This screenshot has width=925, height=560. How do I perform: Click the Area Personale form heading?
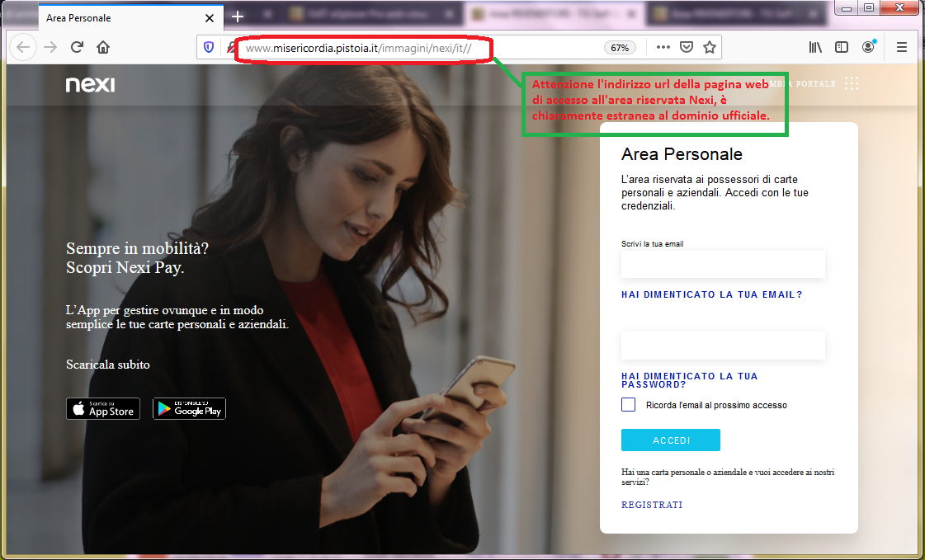pyautogui.click(x=682, y=154)
